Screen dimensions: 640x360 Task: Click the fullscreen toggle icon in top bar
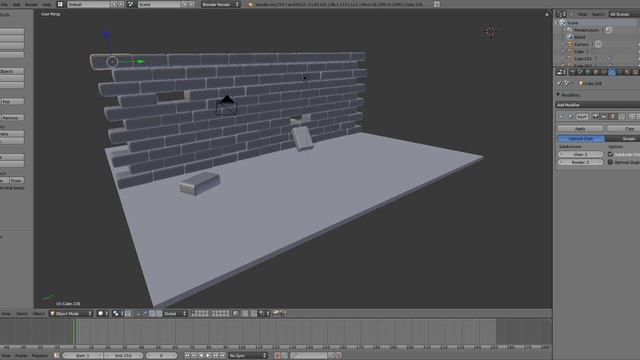pyautogui.click(x=437, y=4)
